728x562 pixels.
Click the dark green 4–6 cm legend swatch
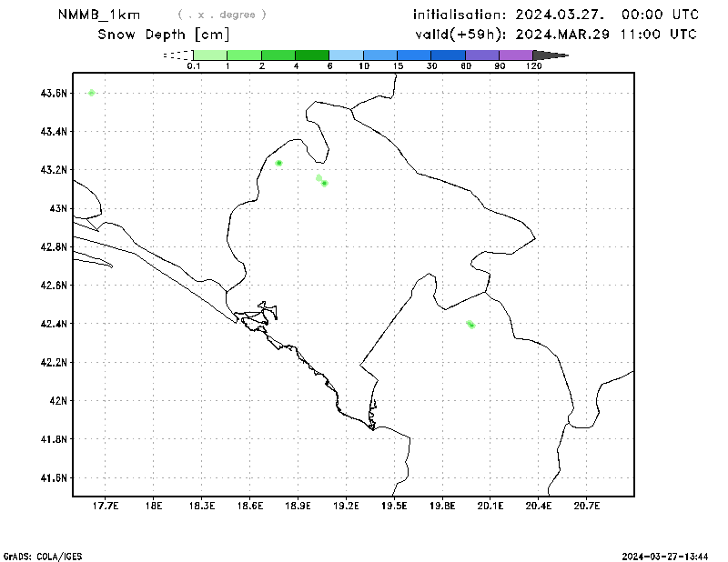click(x=311, y=55)
